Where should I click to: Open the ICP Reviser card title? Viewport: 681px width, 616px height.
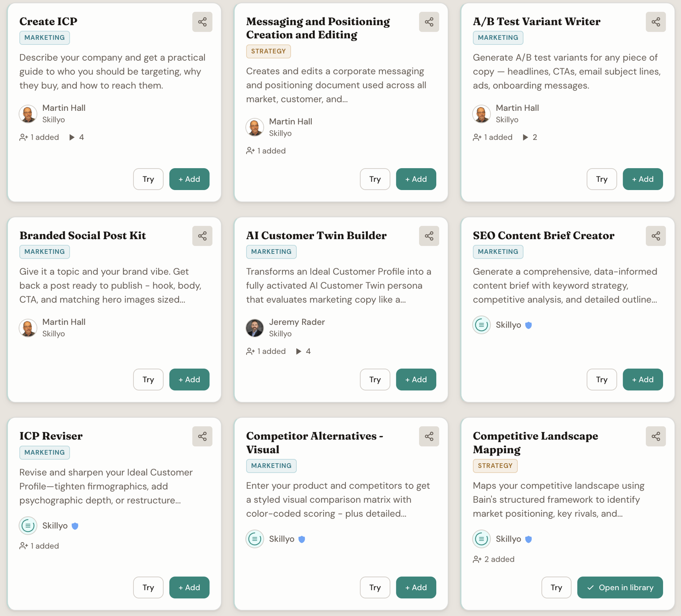(51, 436)
